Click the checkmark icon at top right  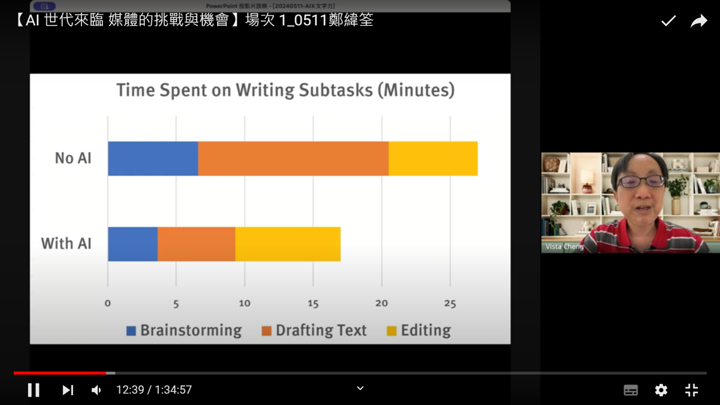pyautogui.click(x=668, y=21)
